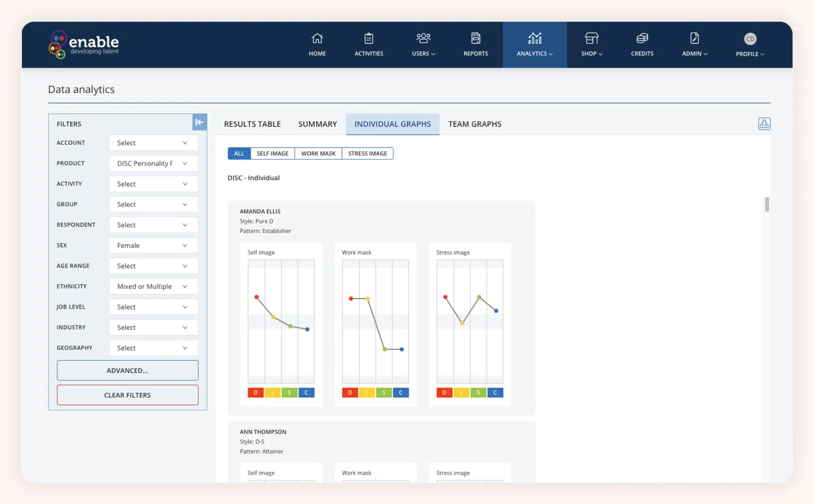
Task: Expand the Admin menu chevron
Action: tap(705, 54)
